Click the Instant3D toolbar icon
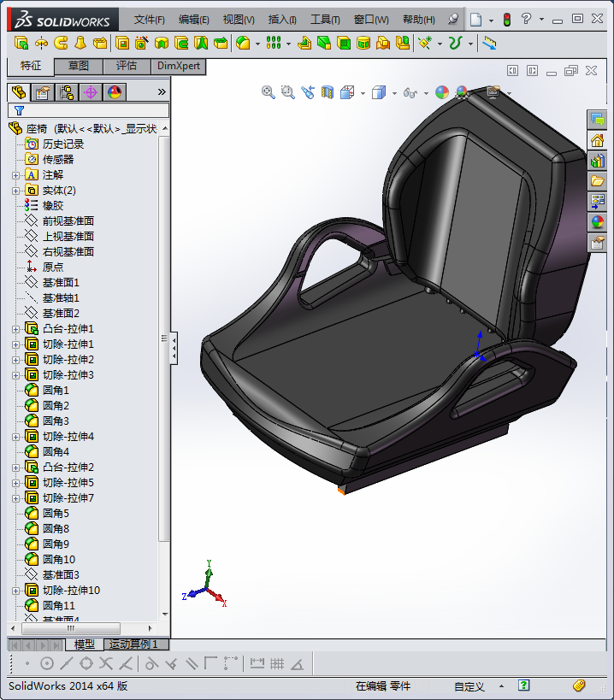Image resolution: width=614 pixels, height=700 pixels. tap(489, 44)
